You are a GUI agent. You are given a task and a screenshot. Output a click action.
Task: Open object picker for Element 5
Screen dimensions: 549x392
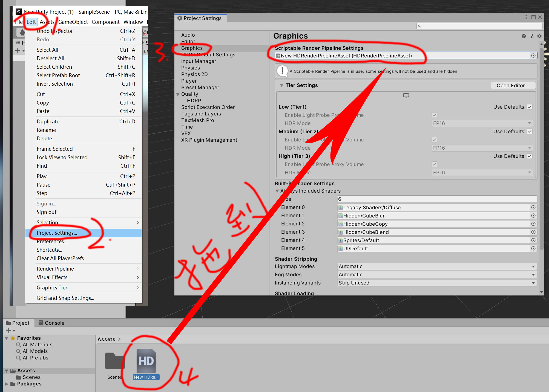pyautogui.click(x=533, y=248)
